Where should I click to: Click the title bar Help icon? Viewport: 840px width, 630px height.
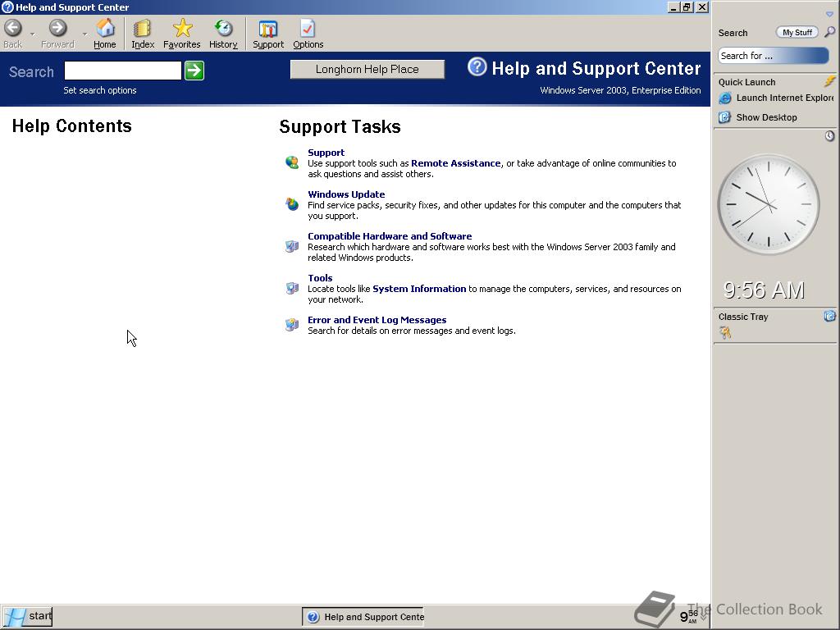(7, 7)
